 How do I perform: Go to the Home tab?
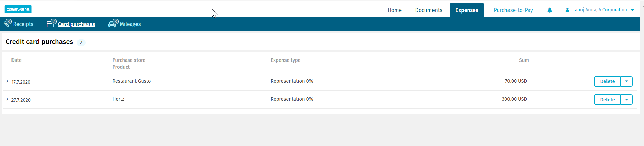pos(395,10)
